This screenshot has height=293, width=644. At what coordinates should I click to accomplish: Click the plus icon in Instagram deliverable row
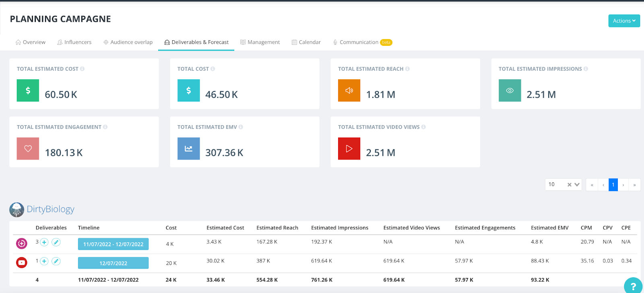44,242
